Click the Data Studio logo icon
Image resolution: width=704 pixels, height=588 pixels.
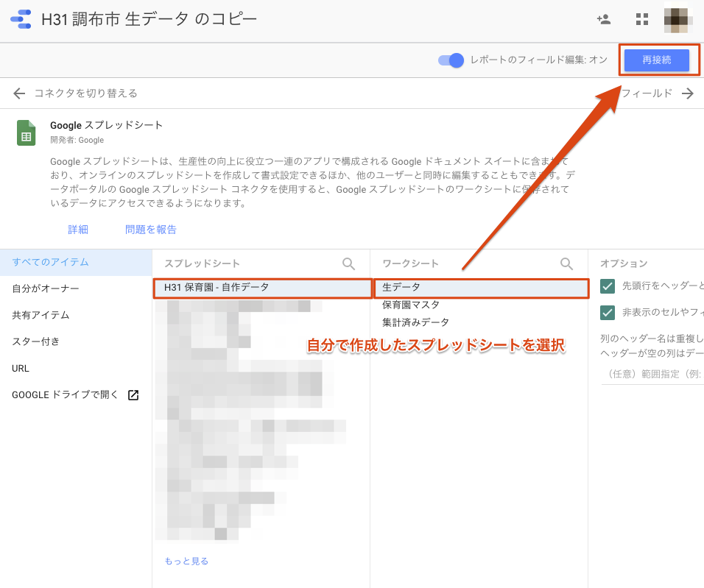[x=21, y=19]
